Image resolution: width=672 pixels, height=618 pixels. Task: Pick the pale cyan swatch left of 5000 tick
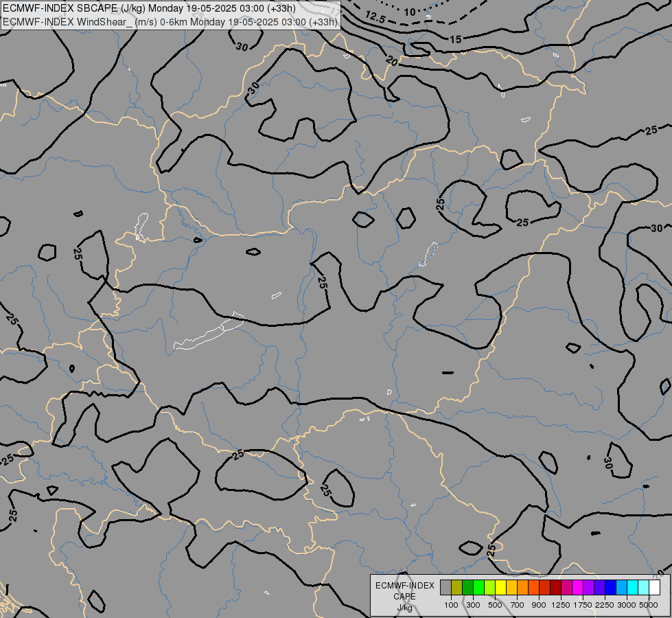click(644, 587)
